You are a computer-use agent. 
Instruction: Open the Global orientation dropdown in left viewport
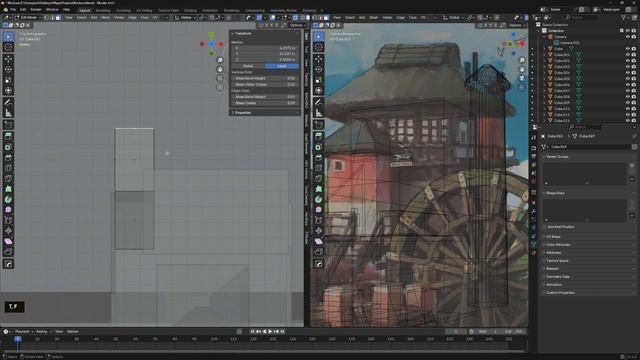pos(184,18)
